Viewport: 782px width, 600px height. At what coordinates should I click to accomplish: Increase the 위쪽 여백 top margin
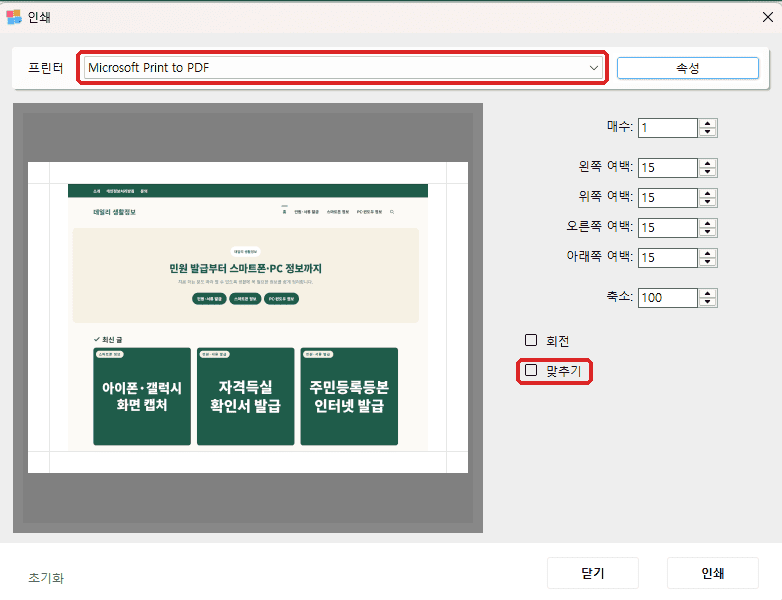[x=708, y=194]
